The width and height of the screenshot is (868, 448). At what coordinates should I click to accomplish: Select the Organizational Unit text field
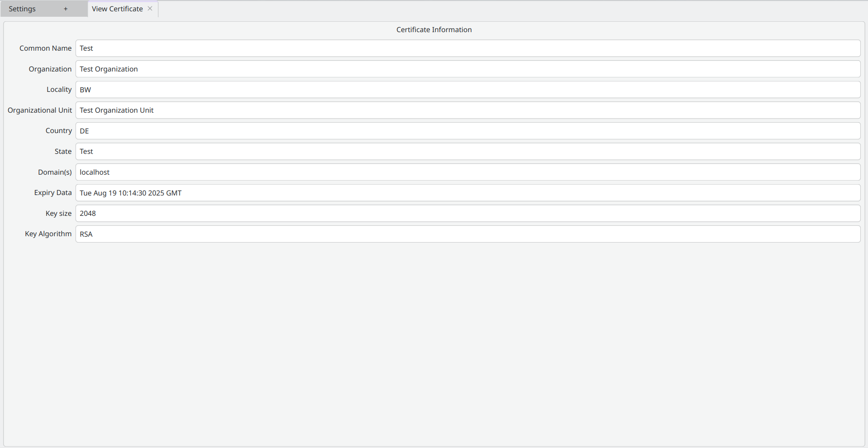(467, 110)
